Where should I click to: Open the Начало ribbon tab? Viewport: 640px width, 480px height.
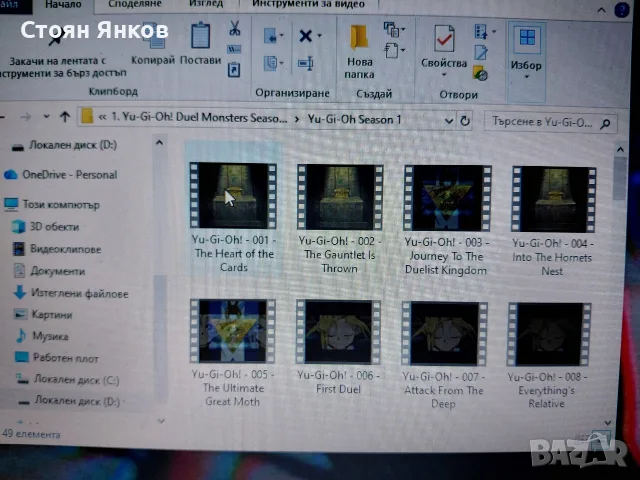click(63, 5)
